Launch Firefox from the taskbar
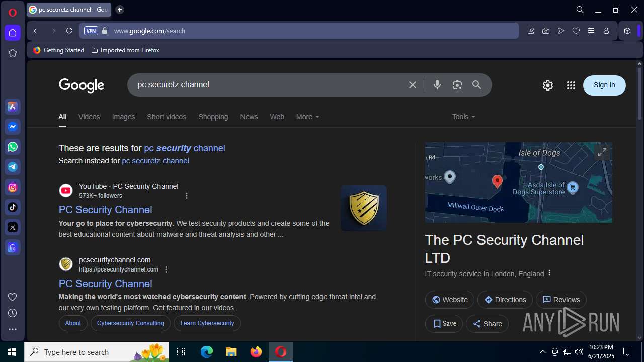The height and width of the screenshot is (362, 644). pyautogui.click(x=256, y=352)
